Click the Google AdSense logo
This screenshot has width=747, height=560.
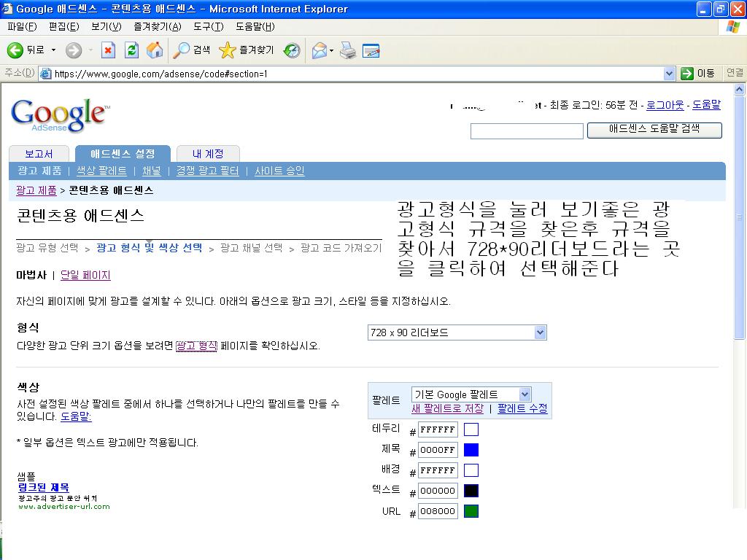click(60, 115)
